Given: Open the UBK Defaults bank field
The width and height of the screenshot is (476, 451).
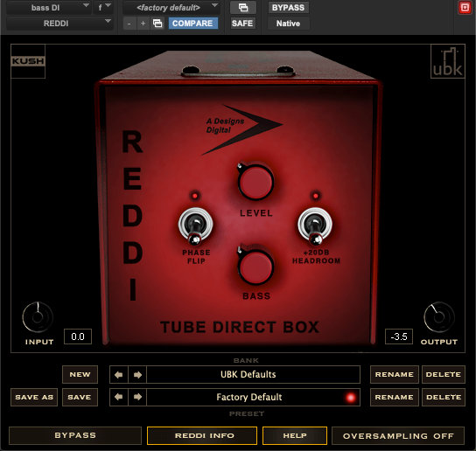Looking at the screenshot, I should click(253, 375).
